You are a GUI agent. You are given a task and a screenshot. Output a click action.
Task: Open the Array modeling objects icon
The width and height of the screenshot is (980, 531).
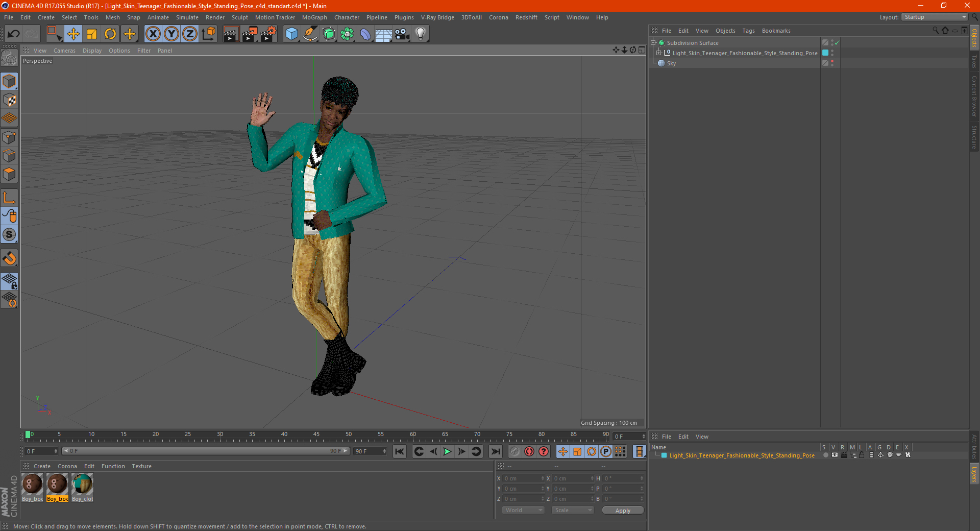[347, 34]
